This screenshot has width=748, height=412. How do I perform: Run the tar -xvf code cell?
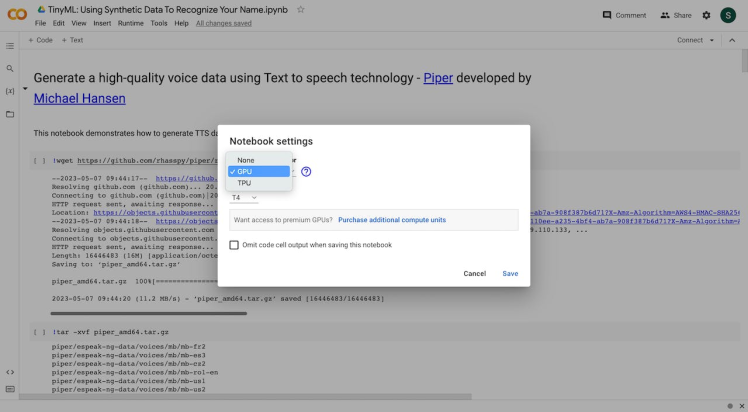(39, 332)
